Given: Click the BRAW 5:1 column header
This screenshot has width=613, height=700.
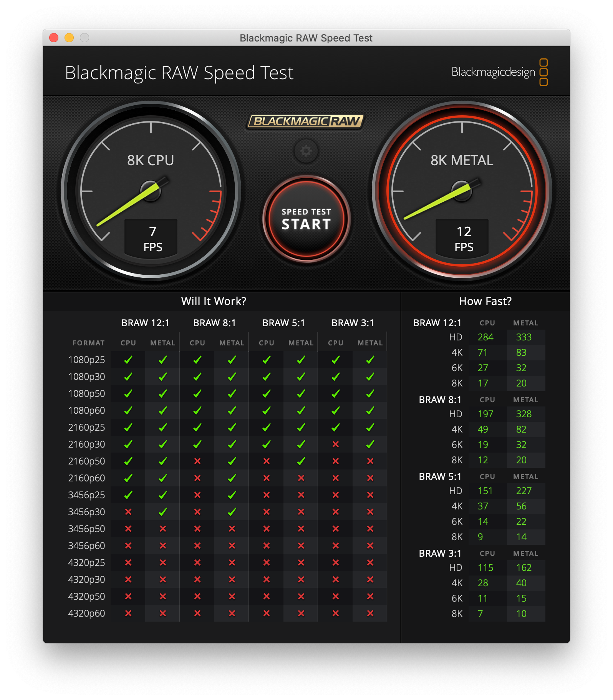Looking at the screenshot, I should click(x=283, y=323).
